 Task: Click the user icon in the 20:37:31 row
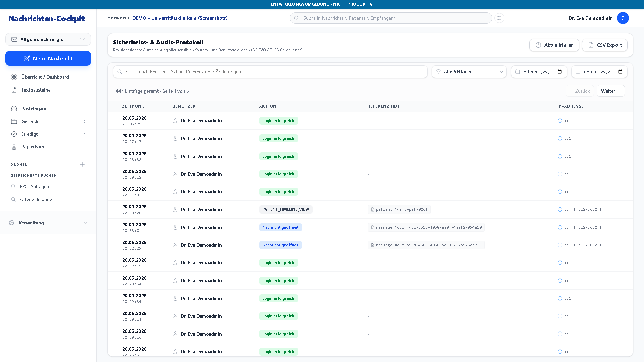[175, 192]
